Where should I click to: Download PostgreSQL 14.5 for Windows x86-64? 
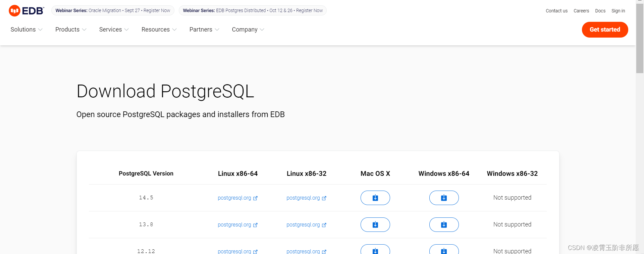444,198
